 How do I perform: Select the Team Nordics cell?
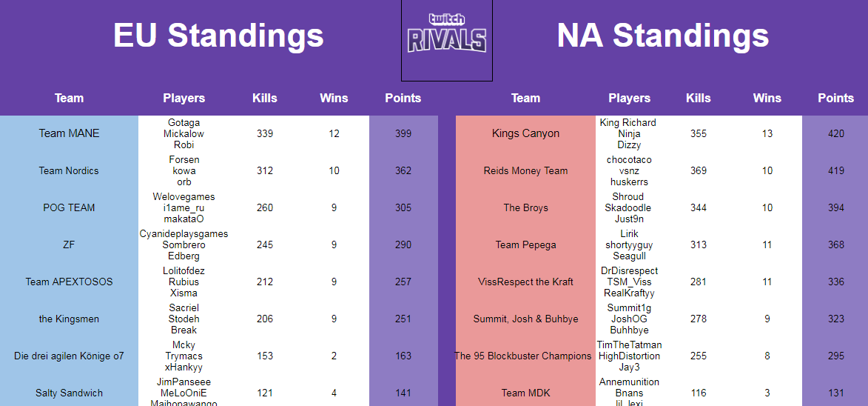click(x=69, y=170)
